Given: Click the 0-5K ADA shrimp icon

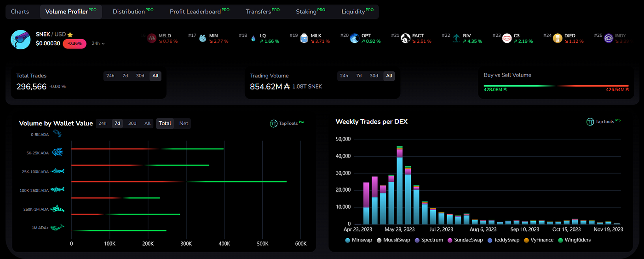Looking at the screenshot, I should click(x=57, y=134).
